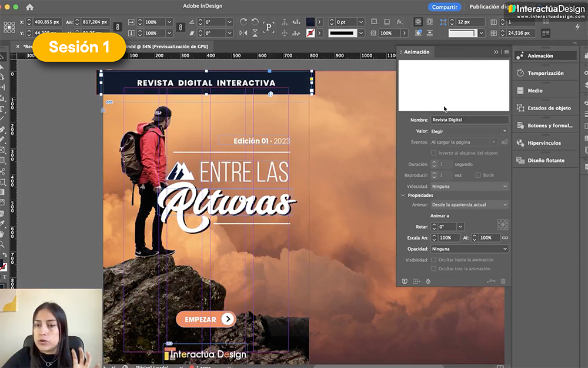
Task: Click the fx effects icon
Action: 400,22
